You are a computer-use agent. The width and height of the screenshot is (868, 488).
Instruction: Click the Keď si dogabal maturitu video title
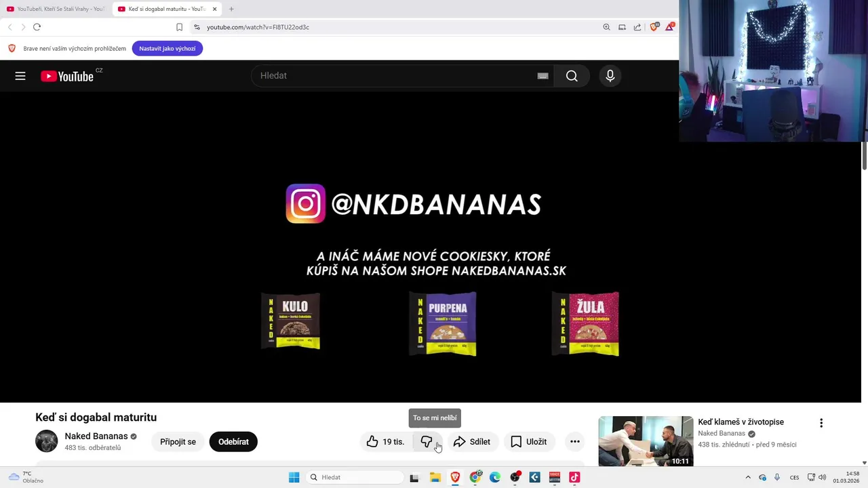point(96,418)
